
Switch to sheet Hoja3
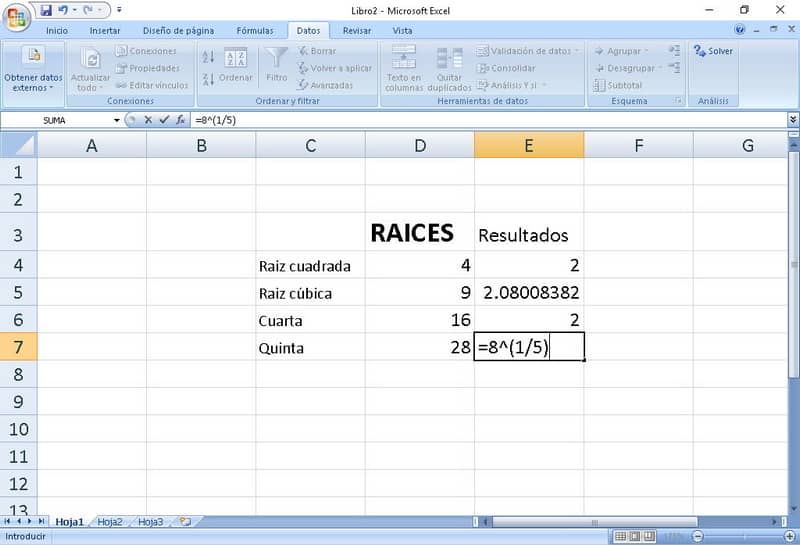(x=151, y=522)
